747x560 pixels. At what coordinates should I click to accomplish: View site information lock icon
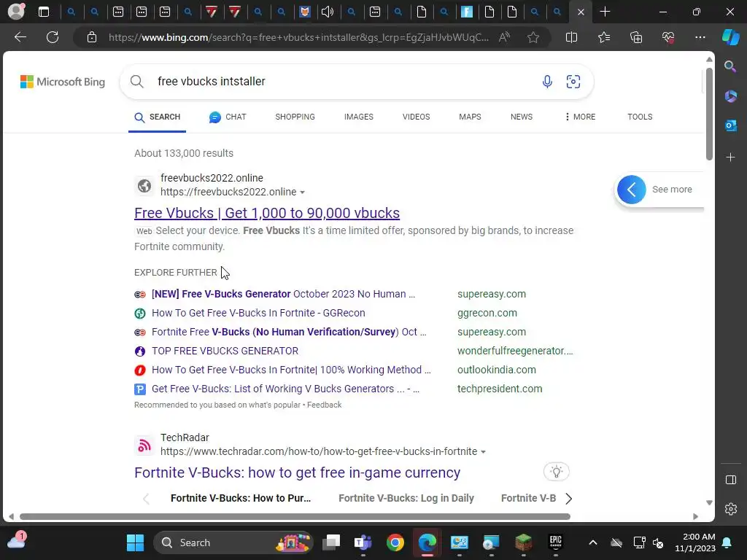[x=92, y=37]
